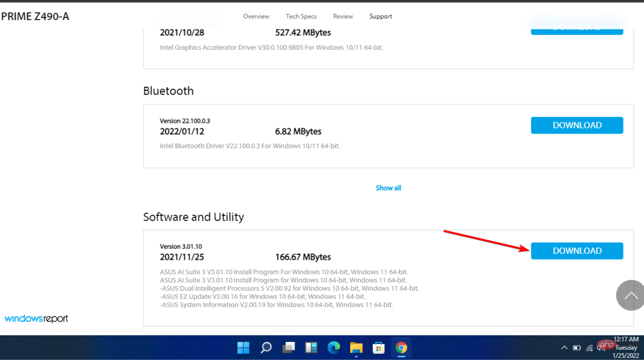644x360 pixels.
Task: Open Microsoft Store from taskbar
Action: 378,348
